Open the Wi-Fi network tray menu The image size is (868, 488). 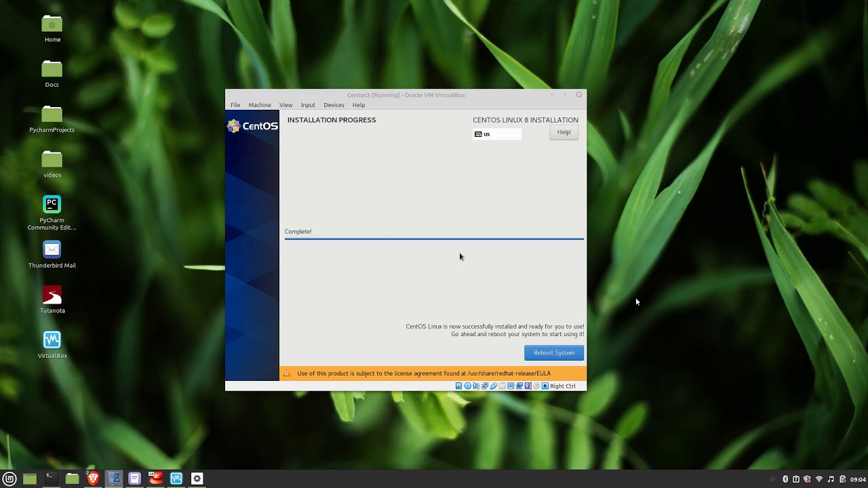819,479
